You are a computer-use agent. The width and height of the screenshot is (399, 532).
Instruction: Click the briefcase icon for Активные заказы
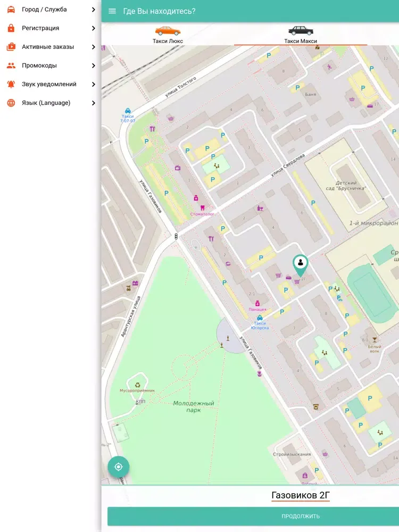click(11, 47)
